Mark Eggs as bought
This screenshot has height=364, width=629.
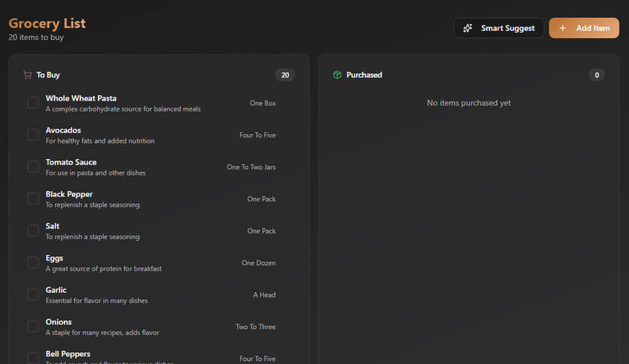(33, 263)
